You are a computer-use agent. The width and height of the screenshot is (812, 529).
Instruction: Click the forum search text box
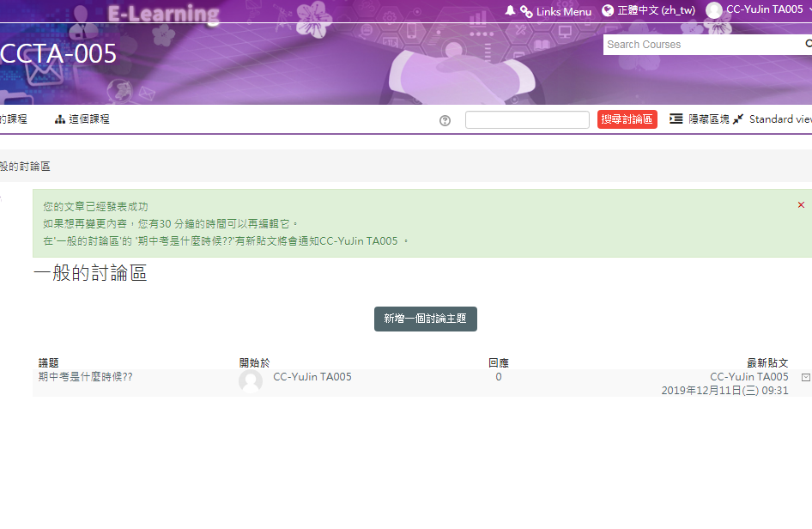click(x=527, y=120)
